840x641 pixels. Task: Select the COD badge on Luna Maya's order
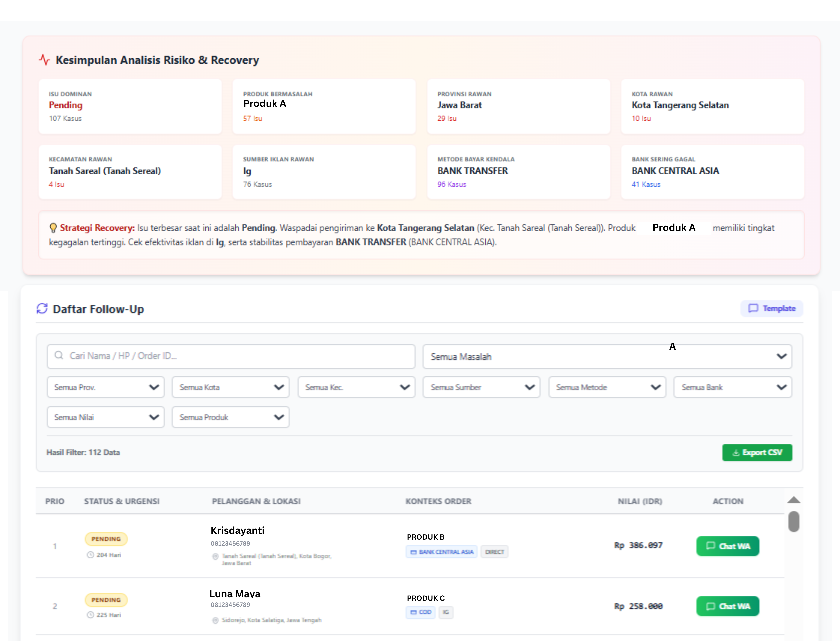point(420,612)
